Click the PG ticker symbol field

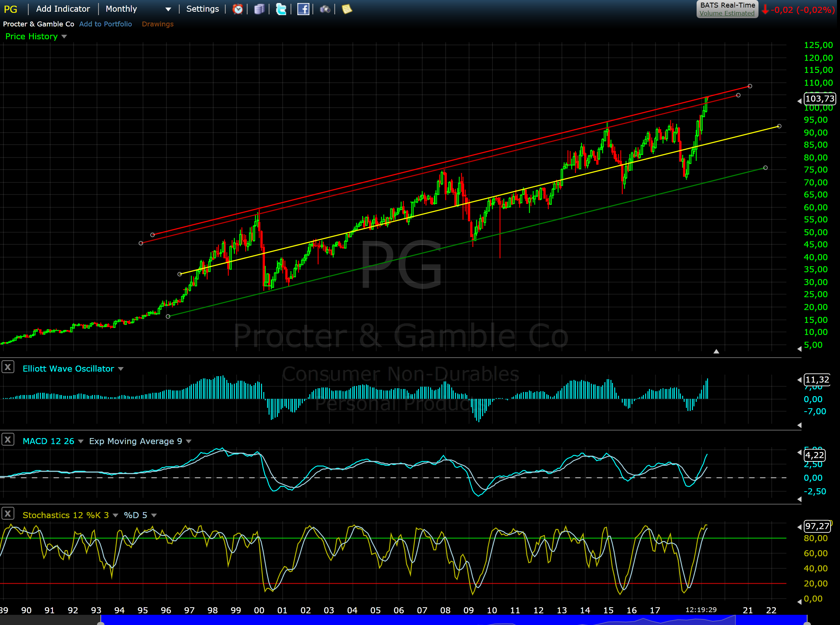coord(11,9)
